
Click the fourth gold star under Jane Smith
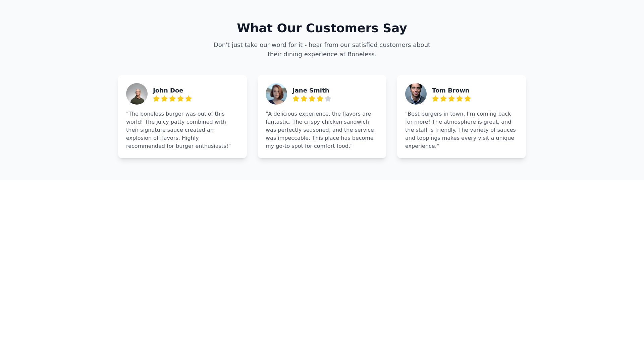click(x=320, y=99)
